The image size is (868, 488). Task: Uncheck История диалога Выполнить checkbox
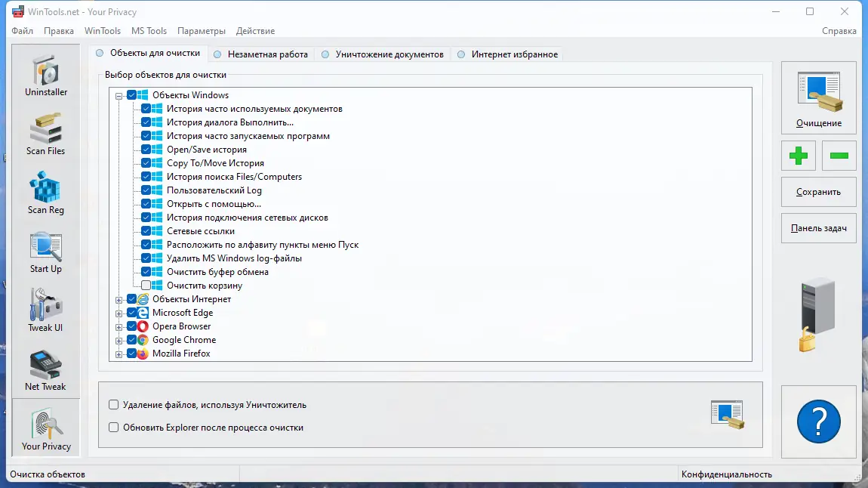tap(146, 122)
